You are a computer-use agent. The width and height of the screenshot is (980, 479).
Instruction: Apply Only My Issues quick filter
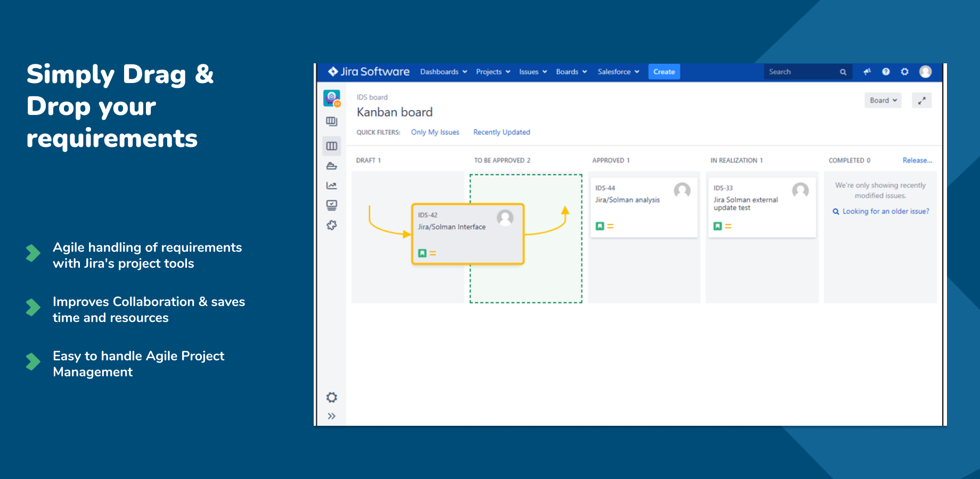pos(435,132)
